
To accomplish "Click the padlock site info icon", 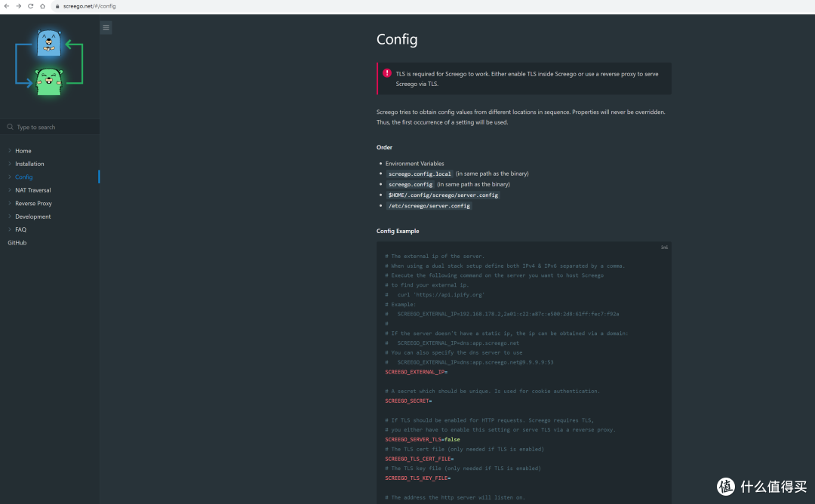I will point(57,6).
